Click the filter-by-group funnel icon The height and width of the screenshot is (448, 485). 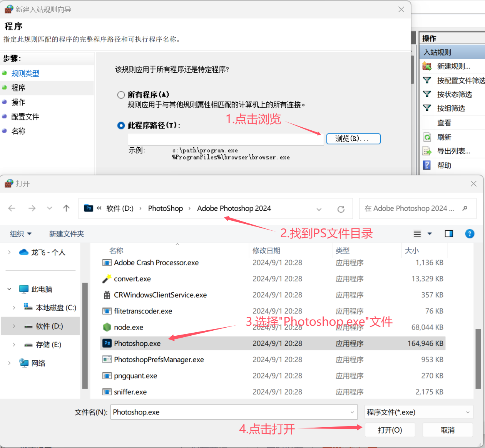click(427, 108)
